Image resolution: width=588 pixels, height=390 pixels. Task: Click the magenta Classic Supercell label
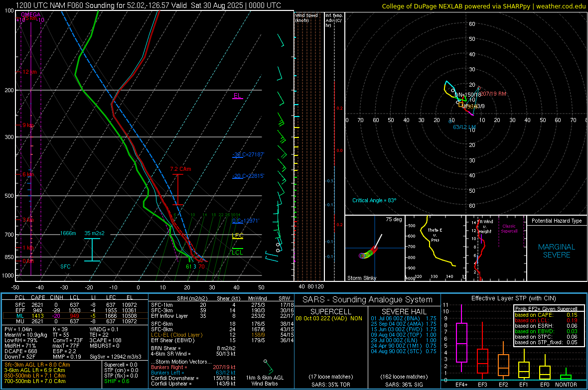509,229
